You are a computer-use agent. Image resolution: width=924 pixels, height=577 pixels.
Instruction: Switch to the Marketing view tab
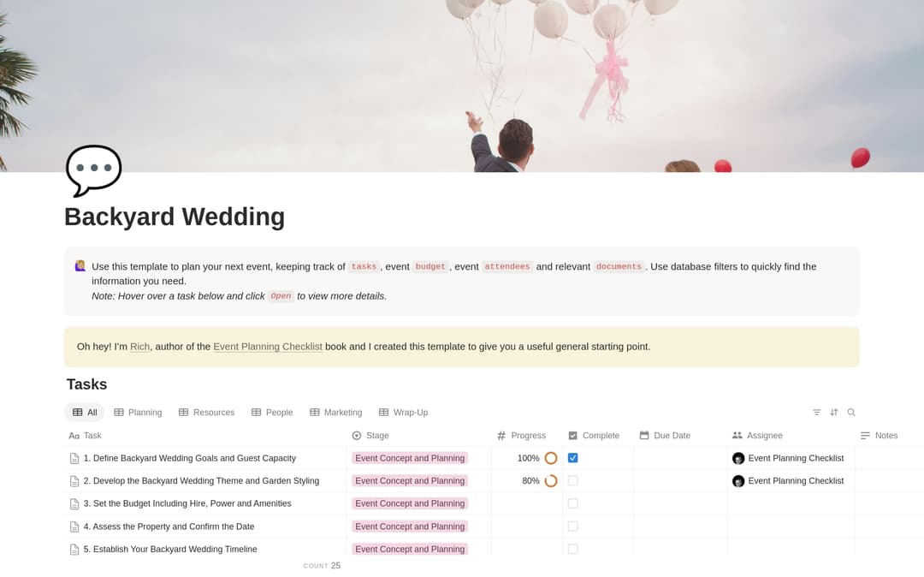coord(336,413)
